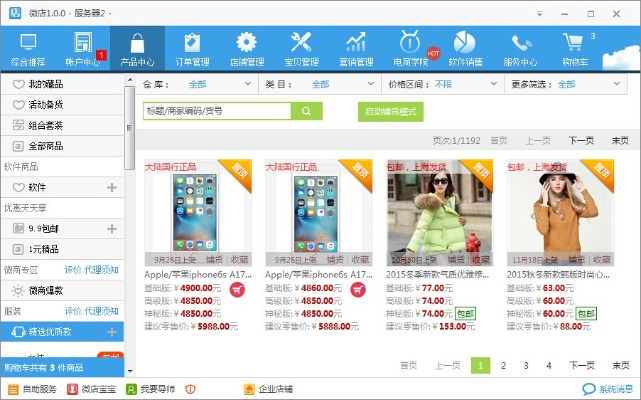Click the 自动铺货模式 button
The width and height of the screenshot is (641, 400).
[x=390, y=112]
